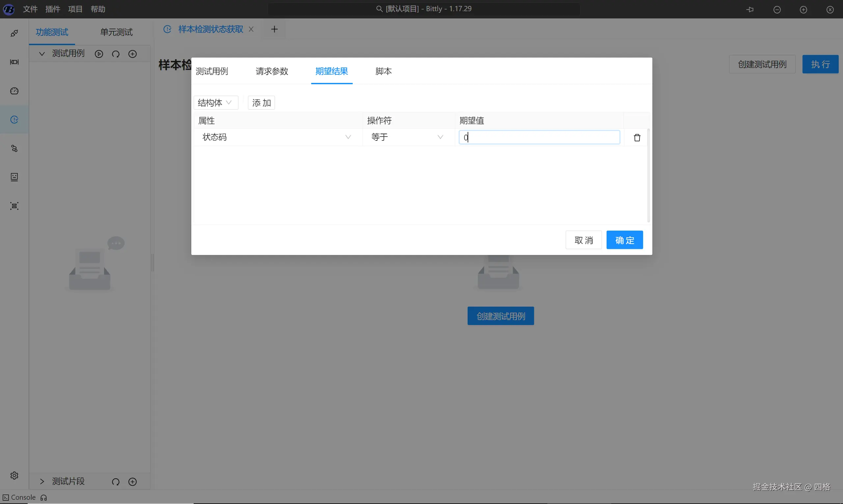This screenshot has height=504, width=843.
Task: Click the add icon in 测试用例 header
Action: tap(133, 54)
